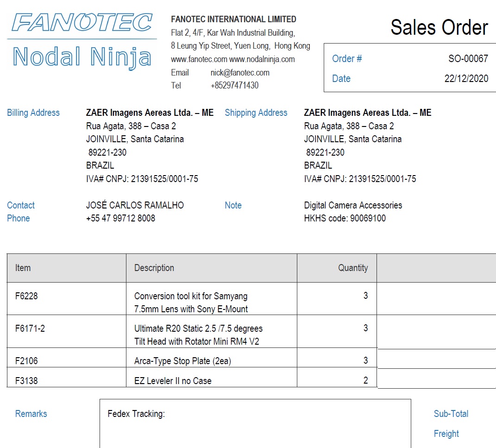Click the Description column header
Screen dimensions: 496x448
(154, 268)
